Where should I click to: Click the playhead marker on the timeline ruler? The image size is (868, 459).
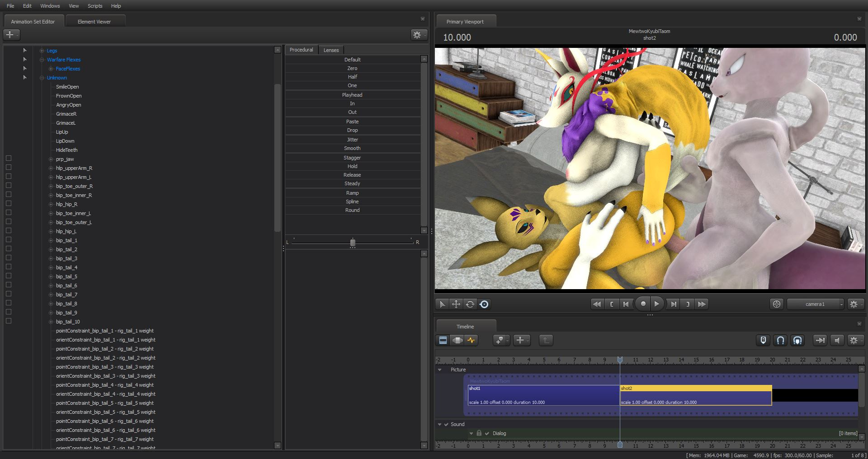620,360
